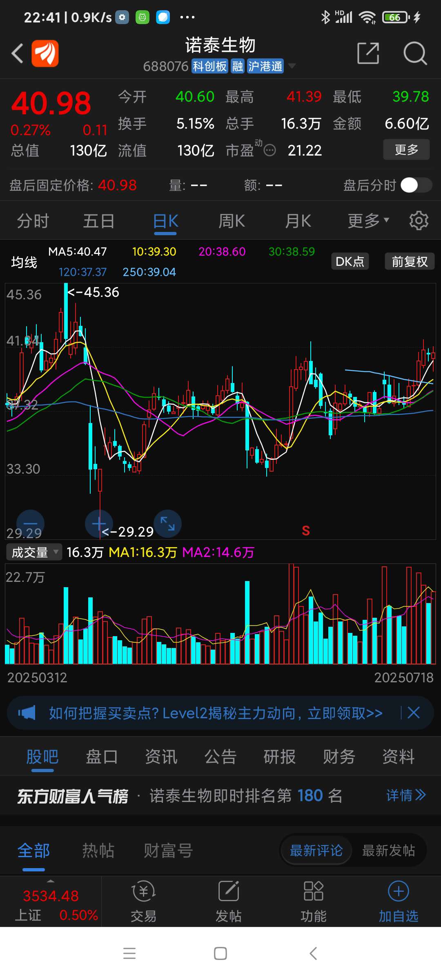Tap the 40.98 current price

pos(51,103)
